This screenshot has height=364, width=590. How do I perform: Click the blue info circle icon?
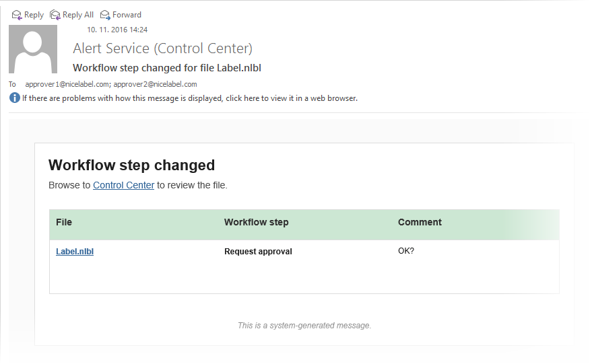(14, 98)
